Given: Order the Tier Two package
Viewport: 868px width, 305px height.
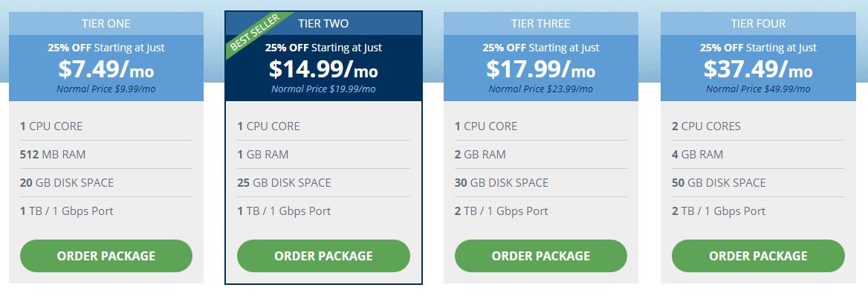Looking at the screenshot, I should (x=323, y=256).
